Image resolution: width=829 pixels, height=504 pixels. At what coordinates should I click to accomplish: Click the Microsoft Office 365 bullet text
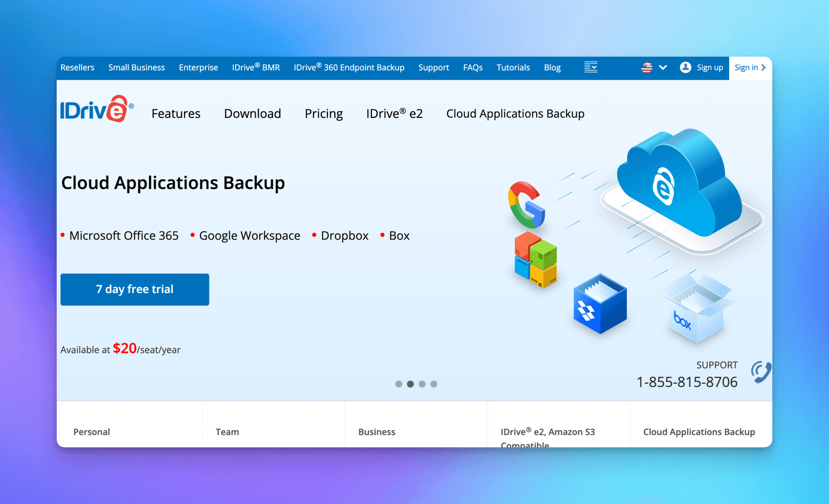click(124, 236)
